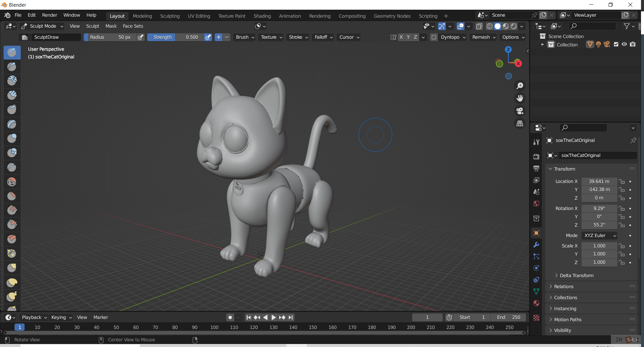Image resolution: width=644 pixels, height=347 pixels.
Task: Enable X axis symmetry in the header
Action: (x=401, y=37)
